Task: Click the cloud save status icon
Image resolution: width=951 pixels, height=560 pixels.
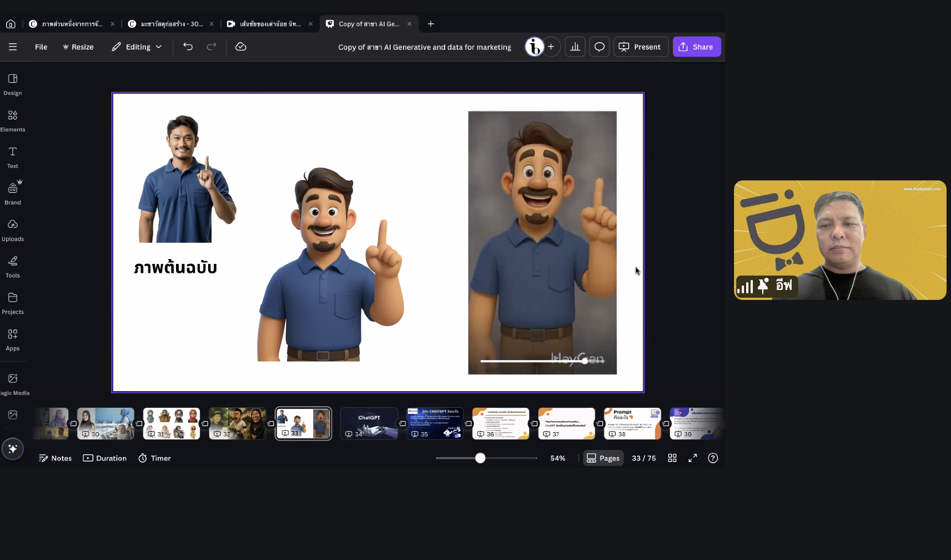Action: pyautogui.click(x=241, y=47)
